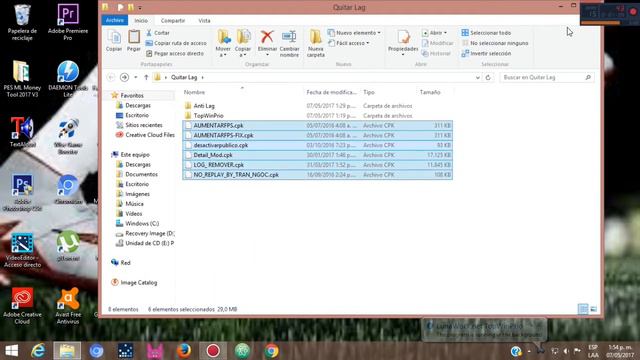Screen dimensions: 640x360
Task: Click Seleccionar todo
Action: [x=486, y=33]
